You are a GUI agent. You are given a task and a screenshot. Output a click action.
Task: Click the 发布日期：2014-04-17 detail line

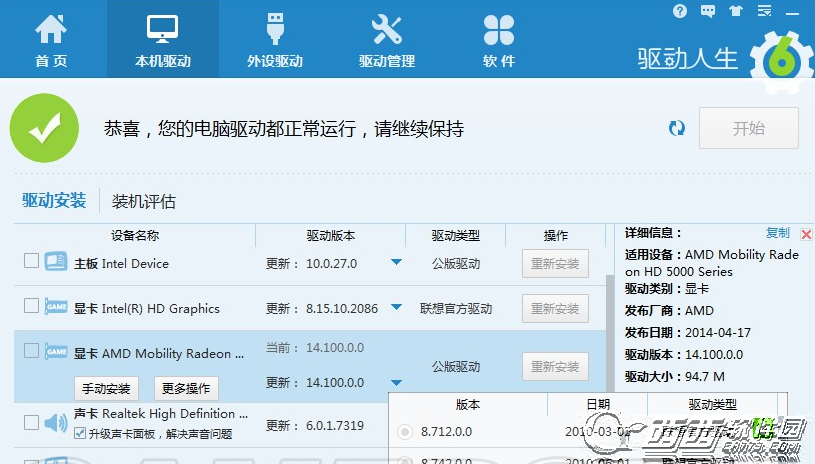688,333
